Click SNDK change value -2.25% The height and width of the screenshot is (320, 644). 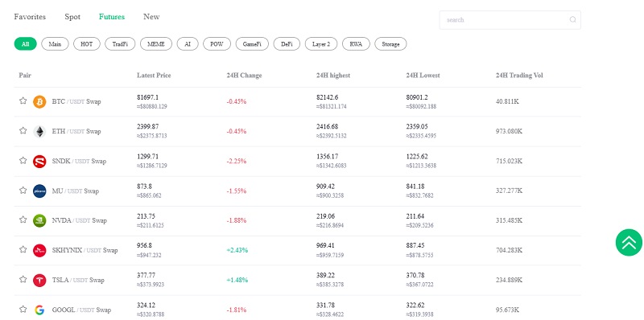coord(237,162)
